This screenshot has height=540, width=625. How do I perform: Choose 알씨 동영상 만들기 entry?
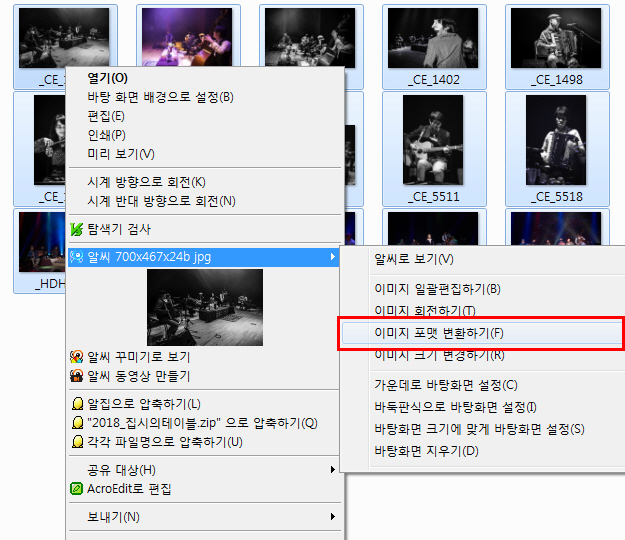pyautogui.click(x=139, y=376)
